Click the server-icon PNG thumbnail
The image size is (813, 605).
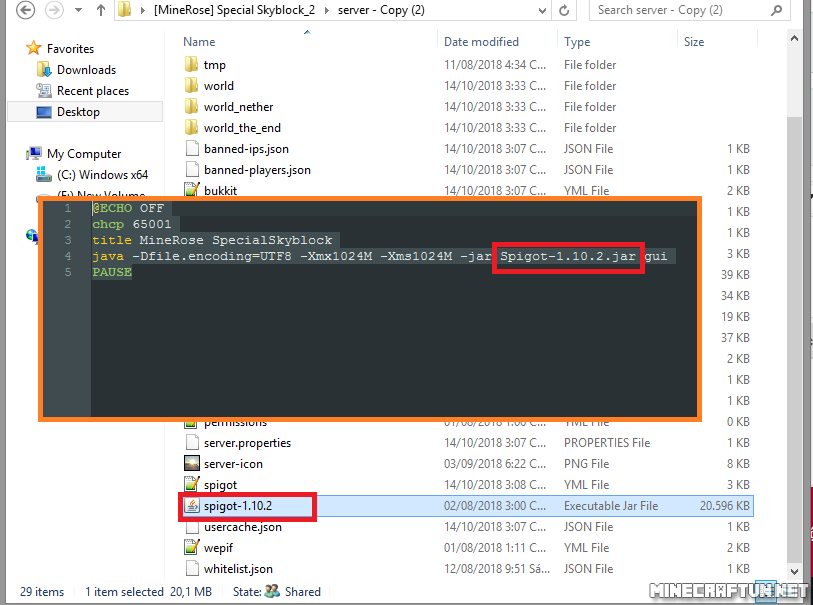click(192, 463)
